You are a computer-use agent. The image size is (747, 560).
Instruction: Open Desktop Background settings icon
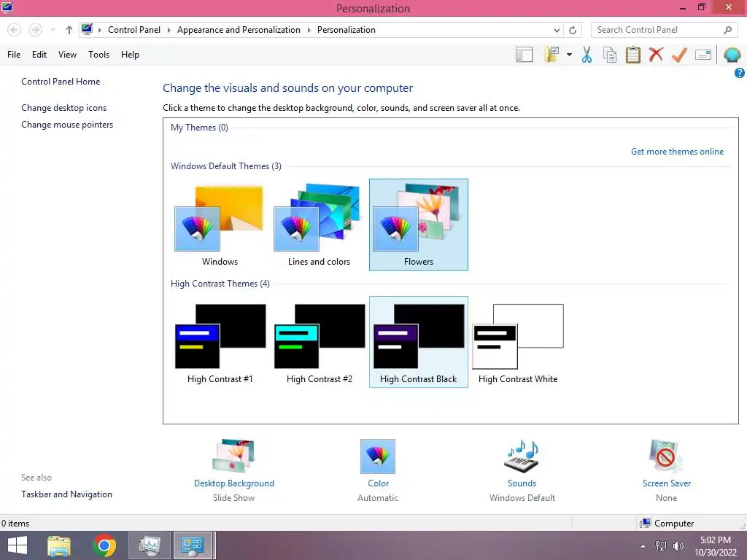click(x=233, y=456)
